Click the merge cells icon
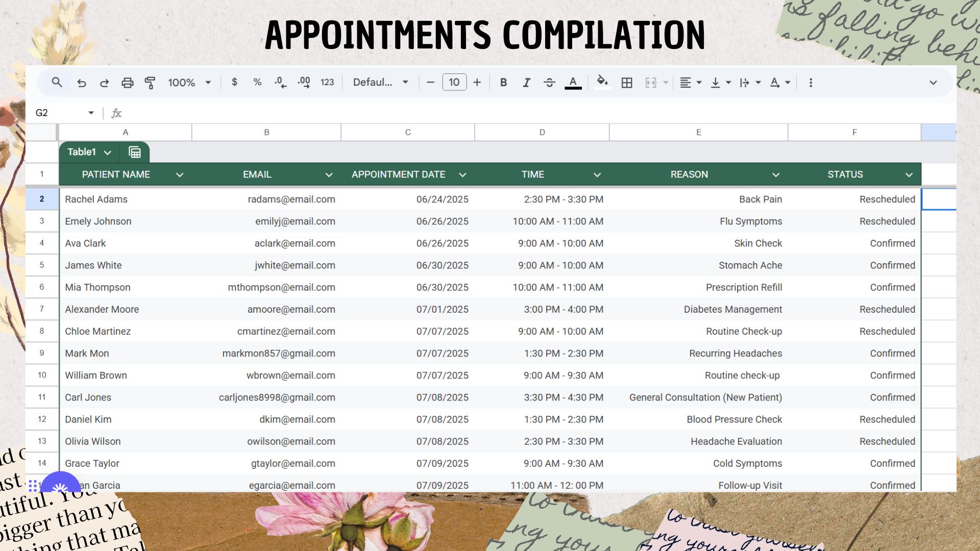Image resolution: width=980 pixels, height=551 pixels. 651,83
